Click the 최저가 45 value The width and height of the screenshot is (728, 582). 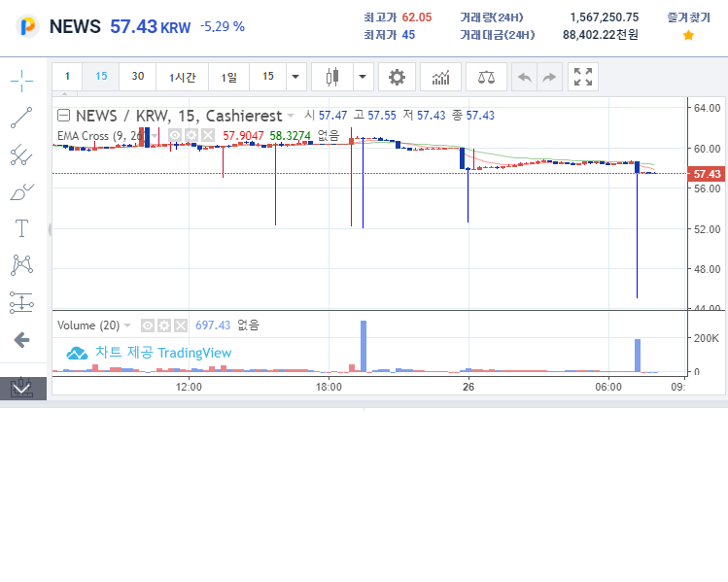pyautogui.click(x=408, y=35)
